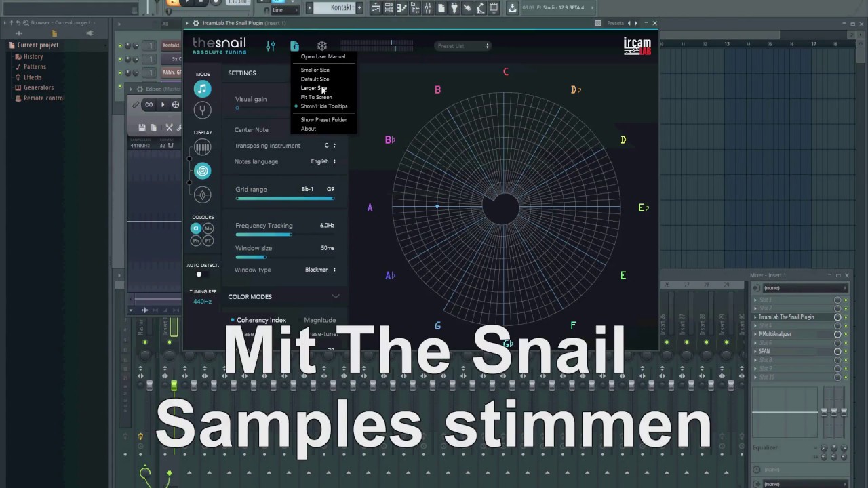This screenshot has height=488, width=868.
Task: Select the snail spiral display icon
Action: click(202, 171)
